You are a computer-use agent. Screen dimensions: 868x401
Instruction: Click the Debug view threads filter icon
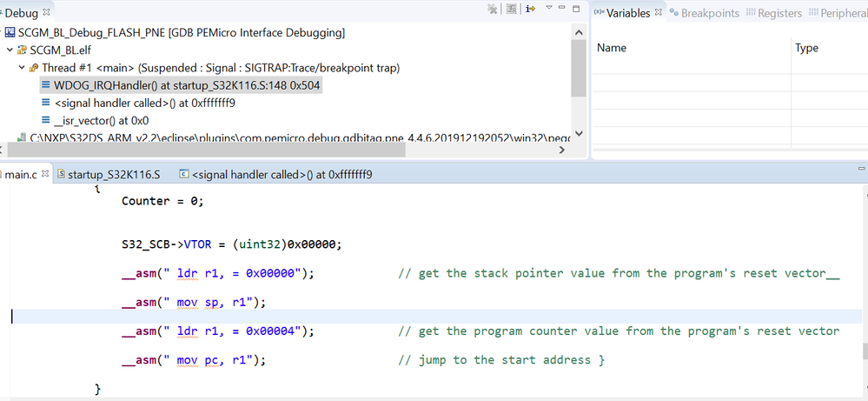pos(512,9)
